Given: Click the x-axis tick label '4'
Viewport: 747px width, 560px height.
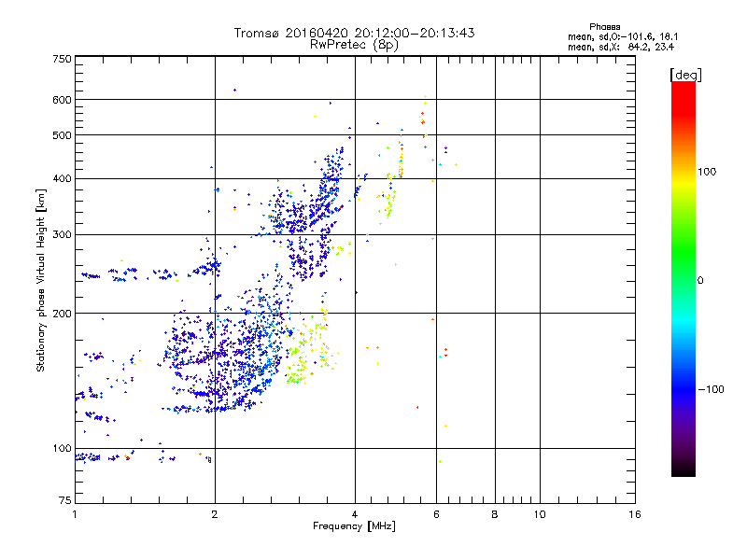Looking at the screenshot, I should coord(355,514).
